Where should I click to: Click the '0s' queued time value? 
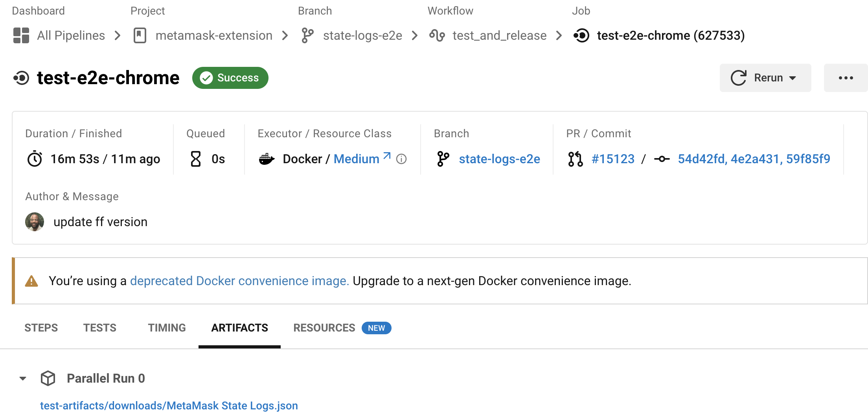tap(218, 159)
